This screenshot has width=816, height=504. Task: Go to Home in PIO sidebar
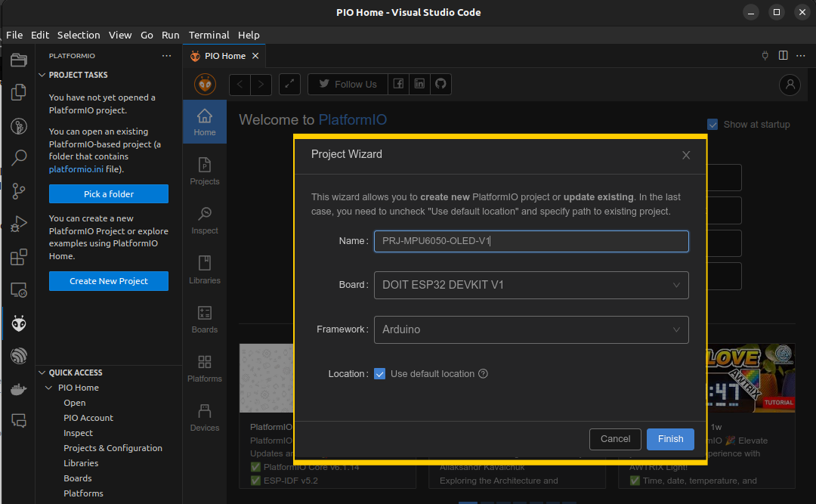pos(205,122)
